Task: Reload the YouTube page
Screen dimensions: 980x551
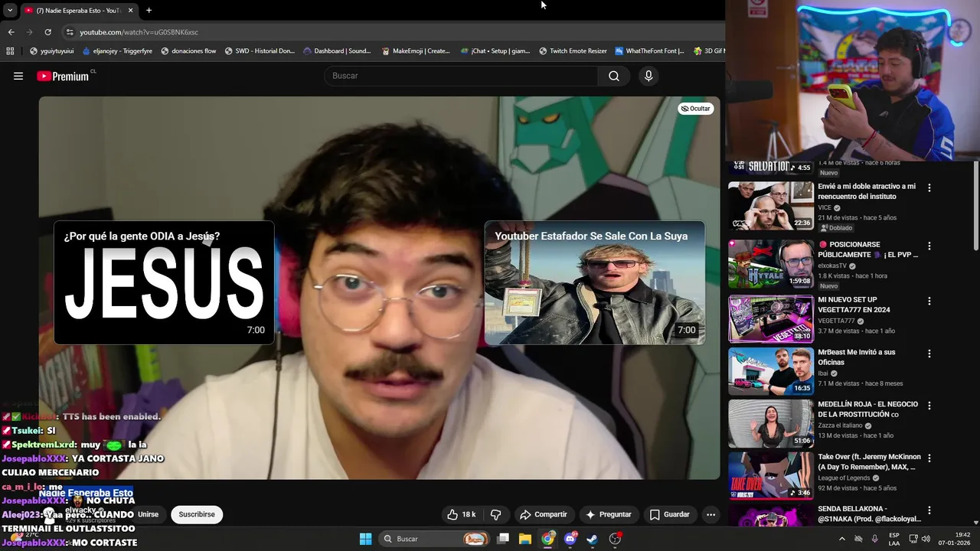Action: point(47,32)
